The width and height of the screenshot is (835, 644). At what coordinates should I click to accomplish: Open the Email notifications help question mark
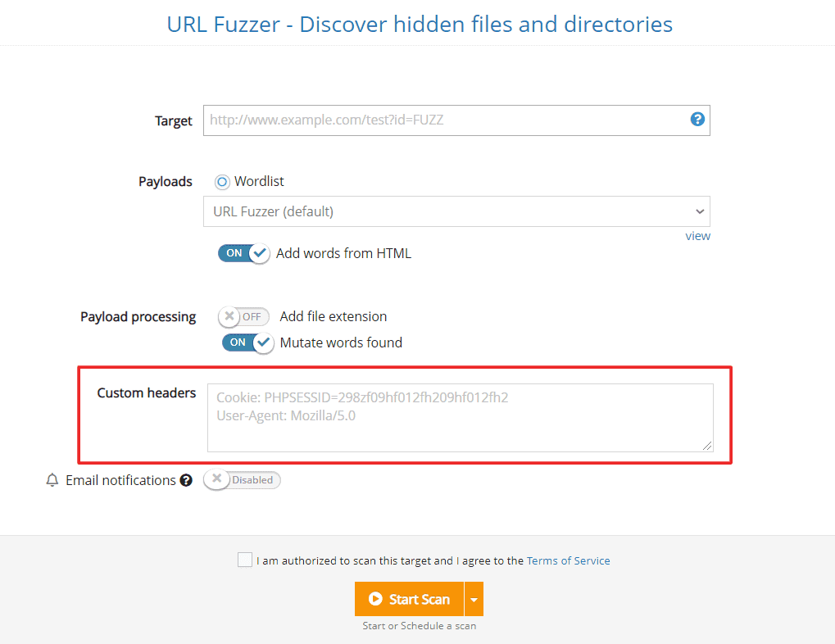click(186, 479)
